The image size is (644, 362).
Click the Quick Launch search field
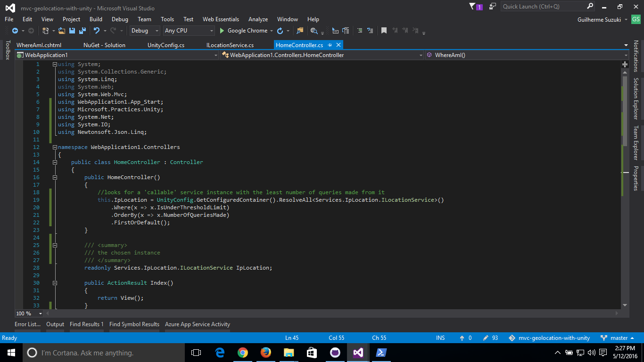543,7
